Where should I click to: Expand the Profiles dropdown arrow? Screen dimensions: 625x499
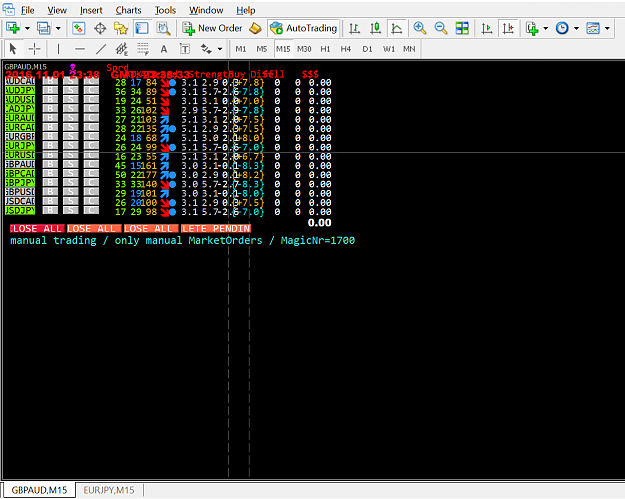tap(58, 28)
